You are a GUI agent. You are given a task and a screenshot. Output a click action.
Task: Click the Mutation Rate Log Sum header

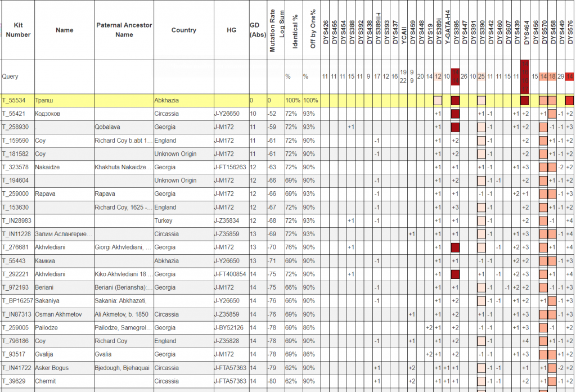276,32
